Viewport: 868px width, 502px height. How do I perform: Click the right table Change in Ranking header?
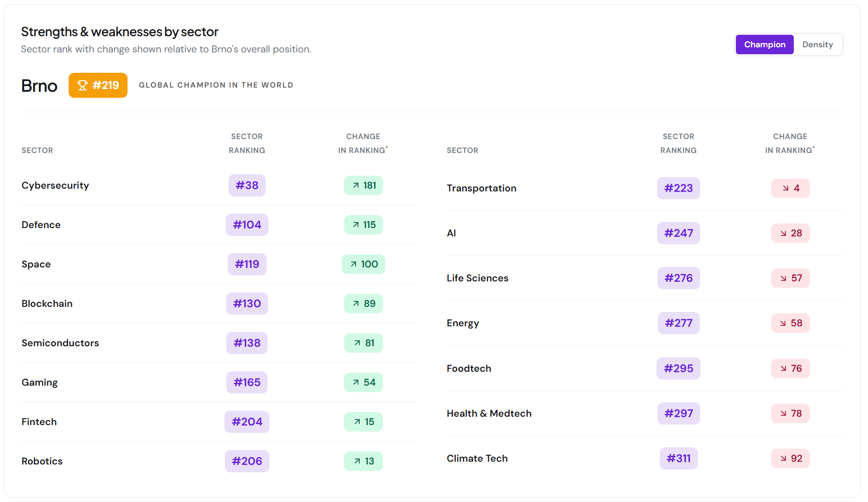point(790,143)
